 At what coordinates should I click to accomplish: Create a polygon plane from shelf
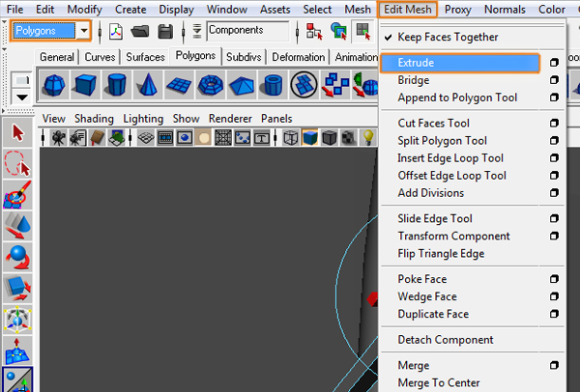(179, 85)
